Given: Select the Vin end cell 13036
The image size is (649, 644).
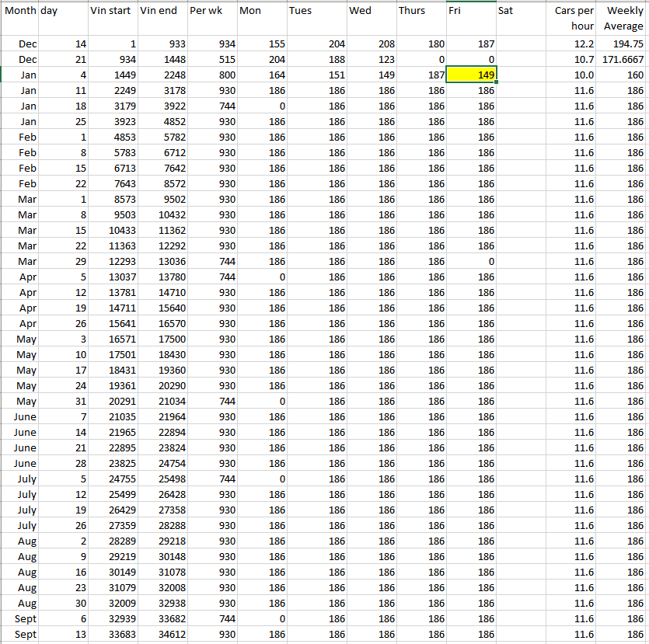Looking at the screenshot, I should 161,262.
